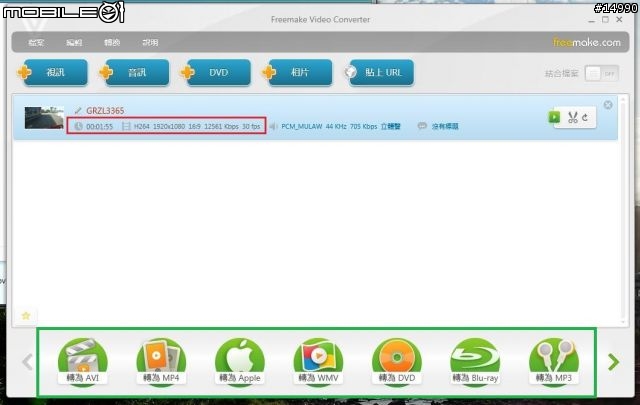
Task: Toggle the 結合檔案 (join files) switch
Action: (602, 74)
